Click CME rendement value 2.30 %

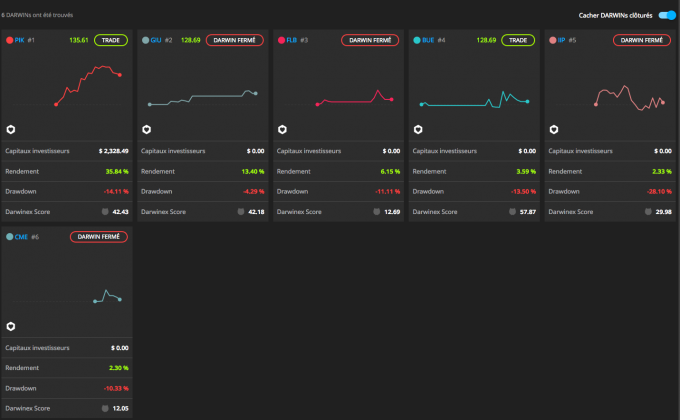click(119, 368)
